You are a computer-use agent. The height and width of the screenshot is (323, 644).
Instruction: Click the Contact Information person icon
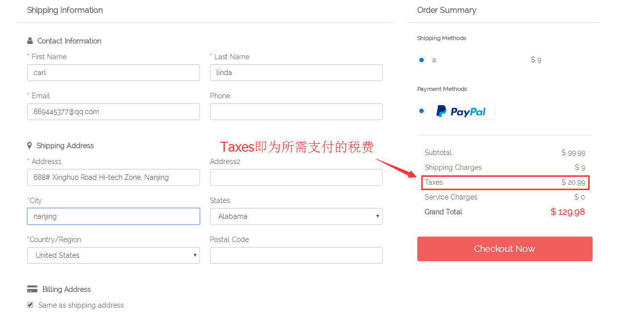(30, 41)
